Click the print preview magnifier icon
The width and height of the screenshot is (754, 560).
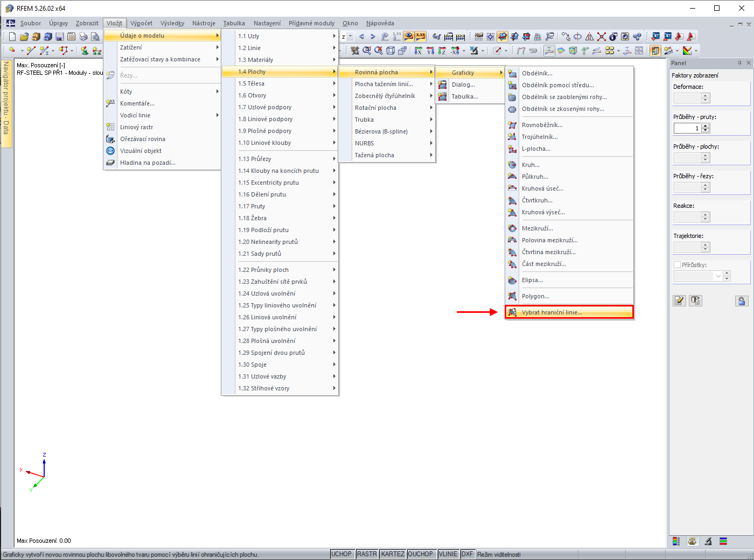pyautogui.click(x=95, y=37)
